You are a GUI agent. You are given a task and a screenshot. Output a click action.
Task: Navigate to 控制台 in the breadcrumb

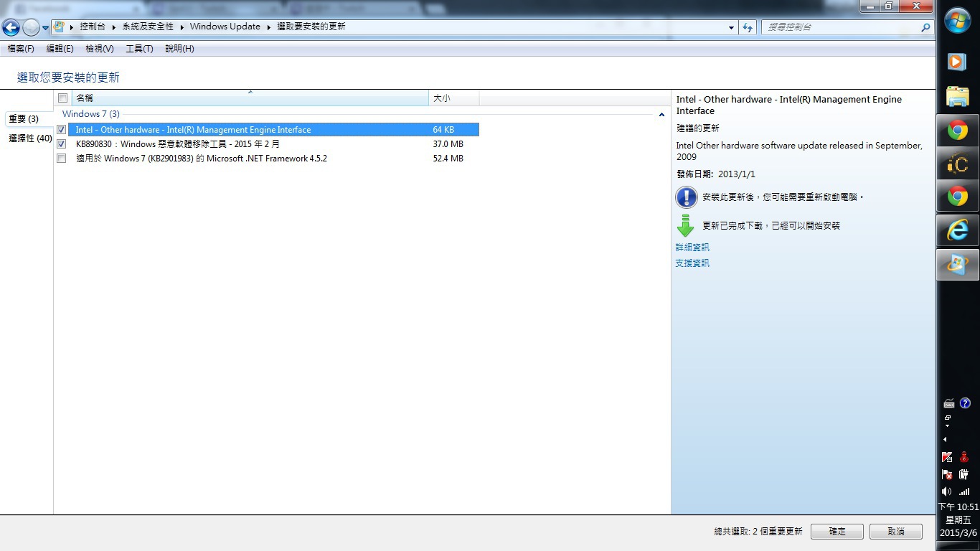point(93,27)
